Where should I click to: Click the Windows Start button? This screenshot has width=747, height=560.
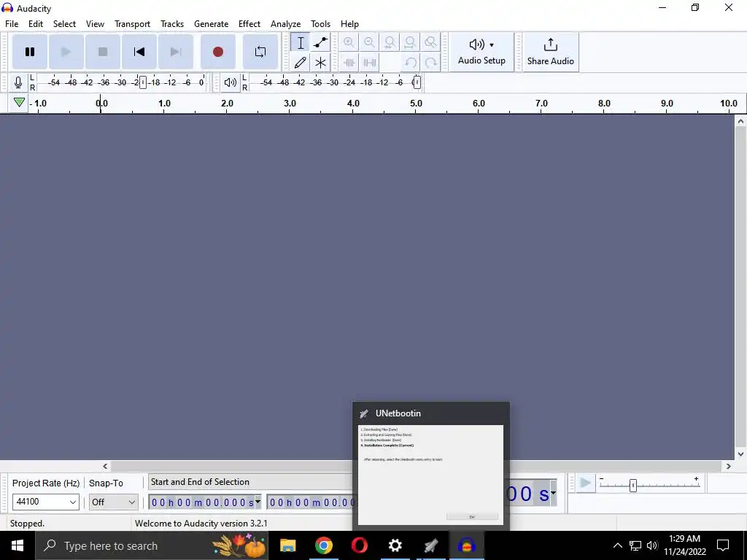point(18,545)
